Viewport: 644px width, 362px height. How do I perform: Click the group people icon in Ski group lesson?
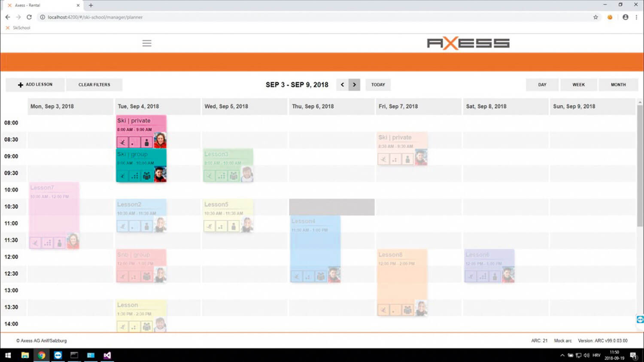click(x=146, y=176)
